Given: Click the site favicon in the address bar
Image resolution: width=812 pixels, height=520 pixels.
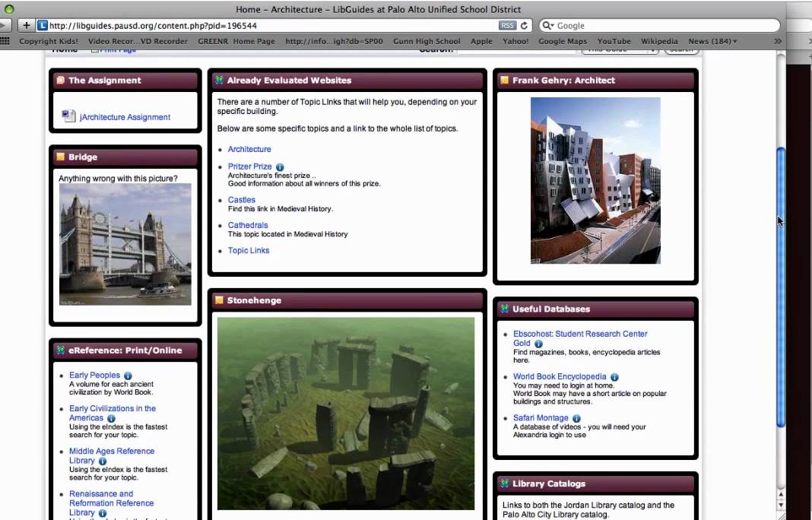Looking at the screenshot, I should click(43, 25).
